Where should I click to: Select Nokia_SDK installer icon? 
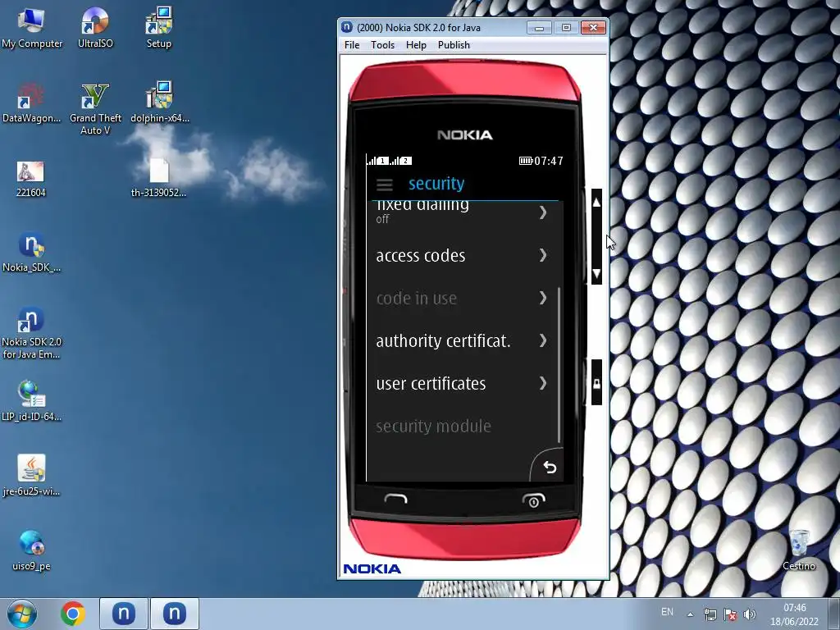(x=32, y=253)
